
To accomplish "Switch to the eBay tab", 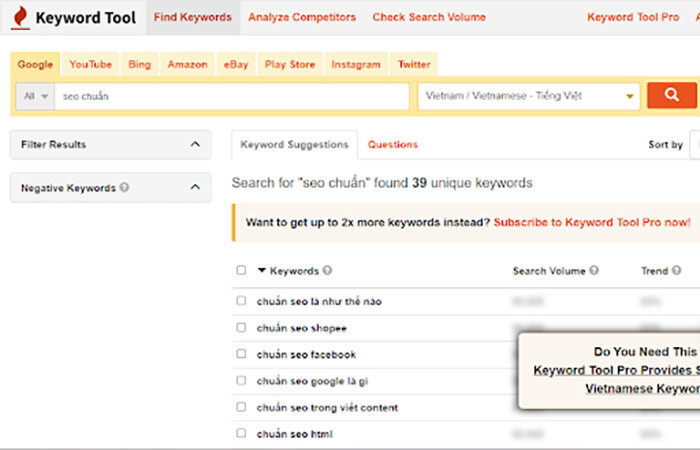I will [x=236, y=64].
